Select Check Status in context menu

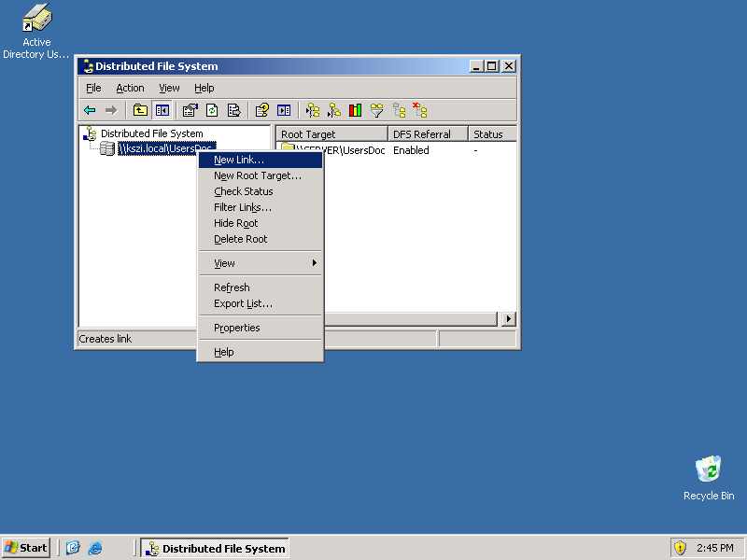261,191
